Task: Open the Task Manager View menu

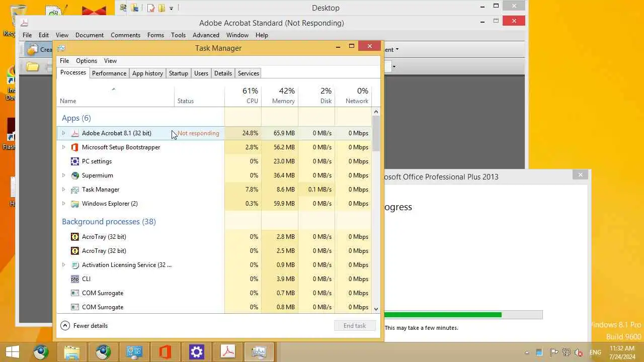Action: click(x=110, y=61)
